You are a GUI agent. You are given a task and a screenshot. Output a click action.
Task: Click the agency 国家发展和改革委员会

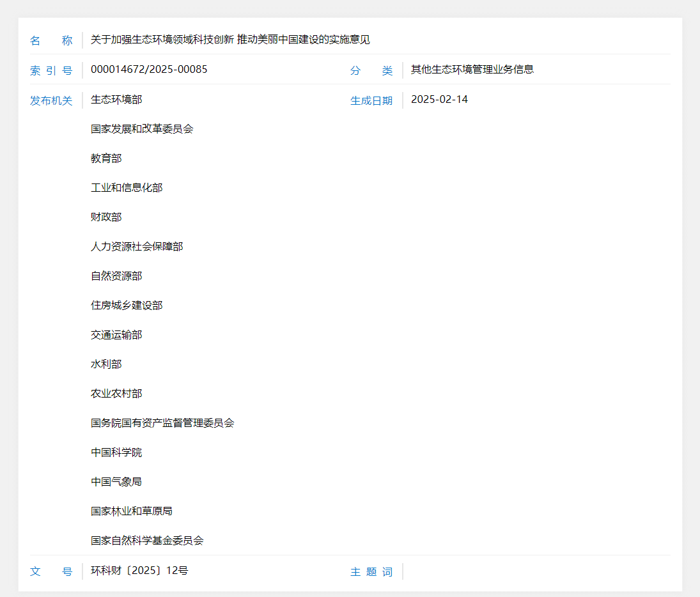click(x=142, y=129)
